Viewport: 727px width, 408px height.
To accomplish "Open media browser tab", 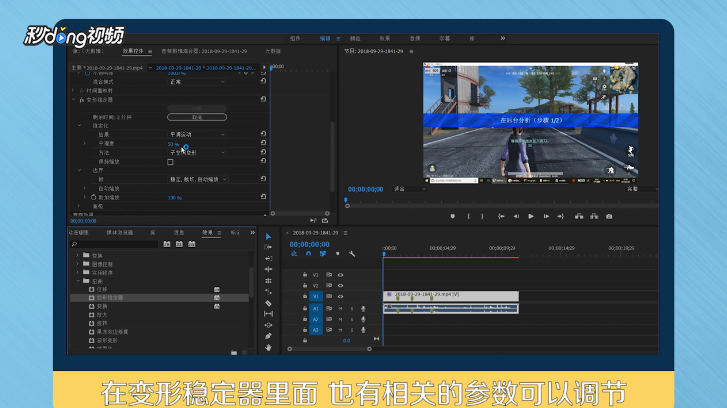I will 120,233.
